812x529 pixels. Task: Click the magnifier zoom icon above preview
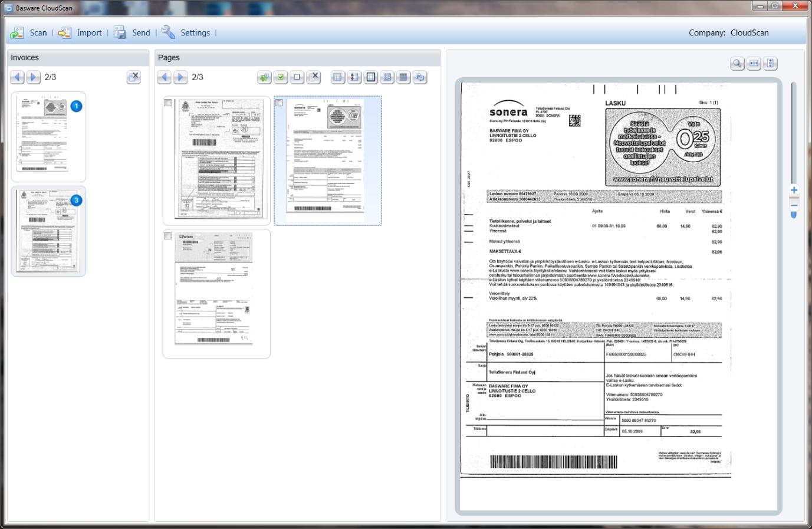click(x=737, y=64)
